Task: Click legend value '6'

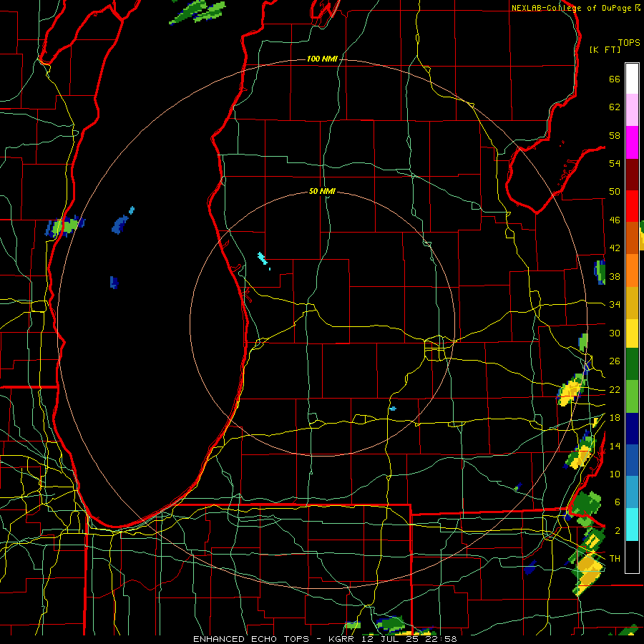Action: pos(617,502)
